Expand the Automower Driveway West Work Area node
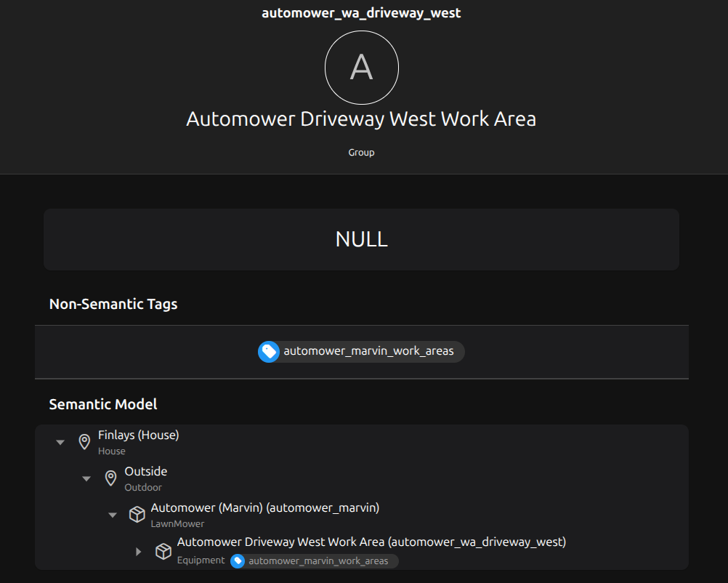Viewport: 728px width, 583px height. click(x=138, y=552)
